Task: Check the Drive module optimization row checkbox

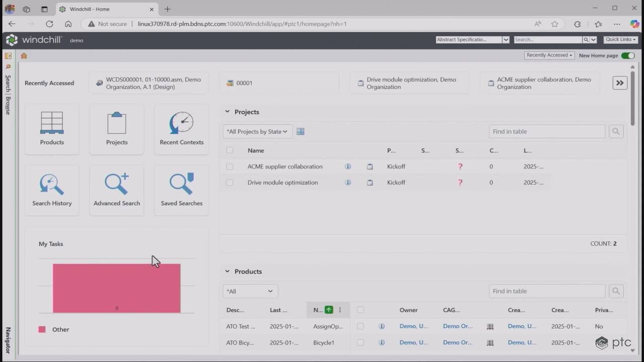Action: point(230,183)
